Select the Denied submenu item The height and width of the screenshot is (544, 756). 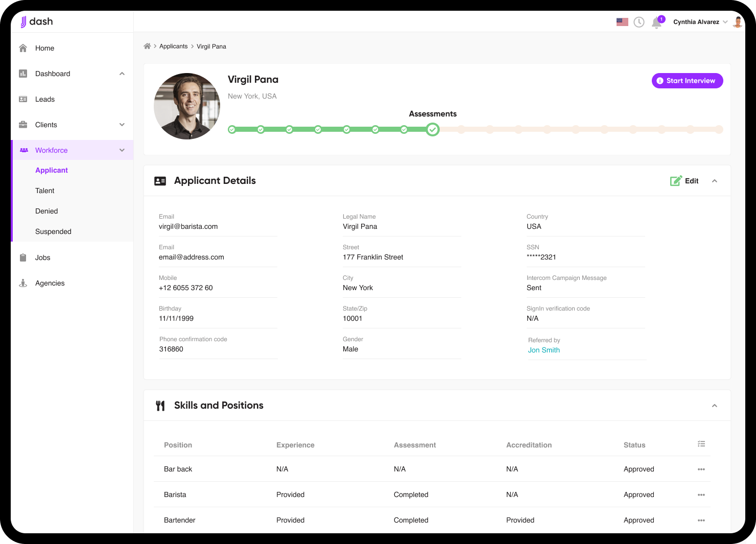[46, 211]
